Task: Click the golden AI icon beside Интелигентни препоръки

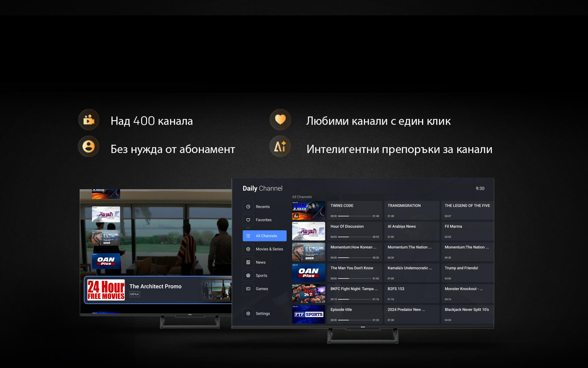Action: tap(280, 146)
